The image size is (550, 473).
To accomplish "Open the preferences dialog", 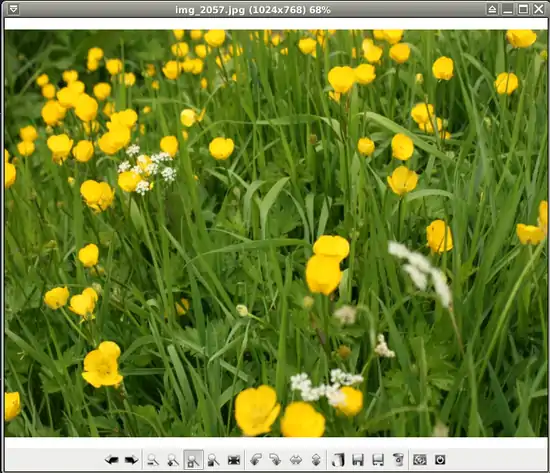I will point(420,460).
